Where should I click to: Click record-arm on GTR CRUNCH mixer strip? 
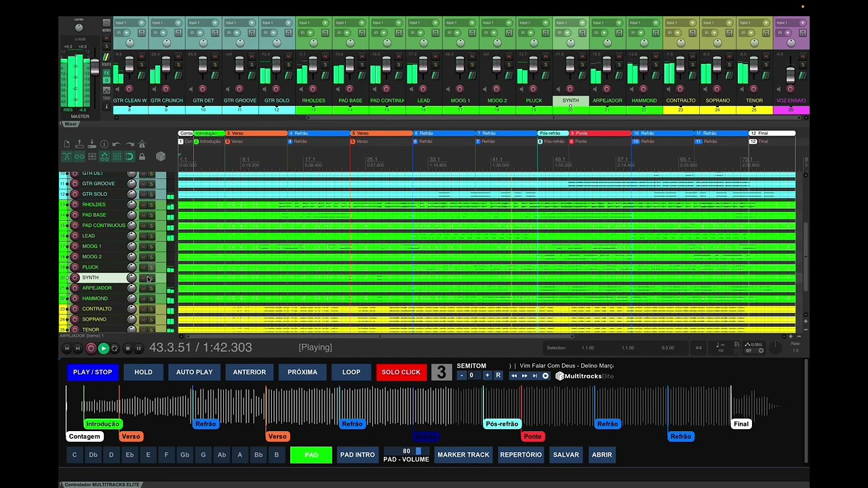[x=165, y=89]
